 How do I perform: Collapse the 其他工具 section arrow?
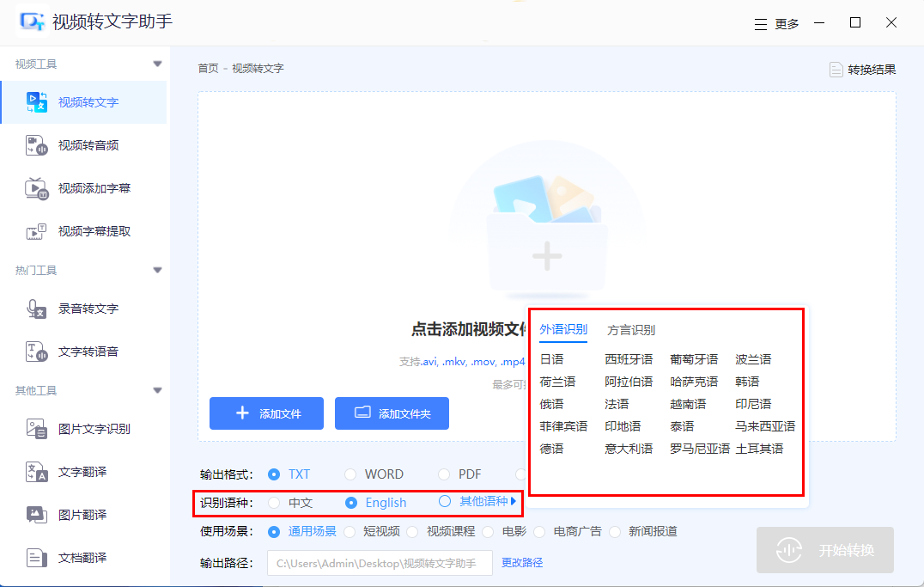click(157, 390)
